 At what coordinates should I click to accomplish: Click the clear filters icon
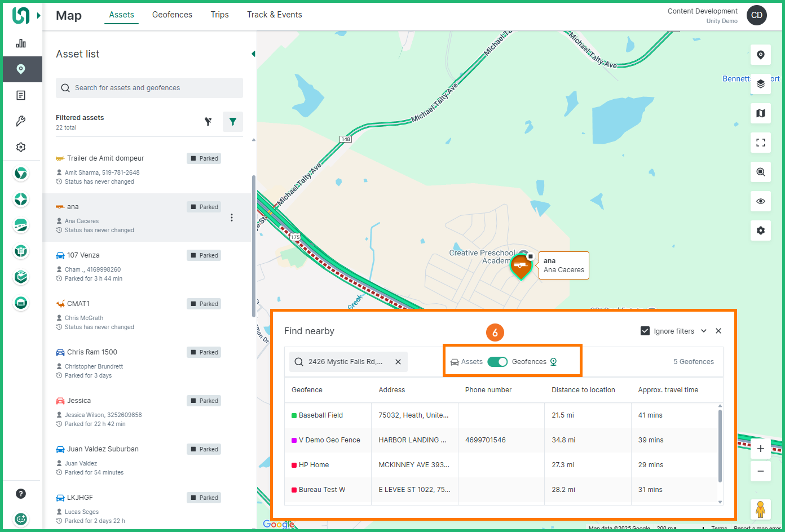(208, 122)
